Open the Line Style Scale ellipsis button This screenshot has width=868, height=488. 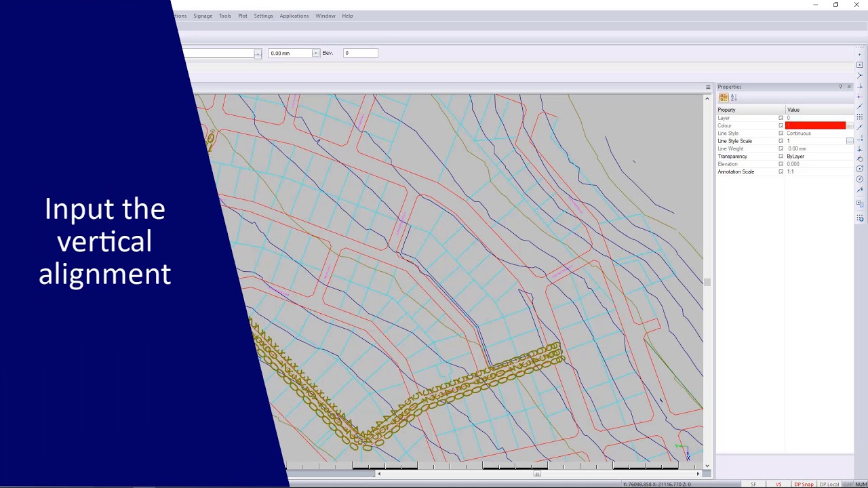pyautogui.click(x=850, y=141)
